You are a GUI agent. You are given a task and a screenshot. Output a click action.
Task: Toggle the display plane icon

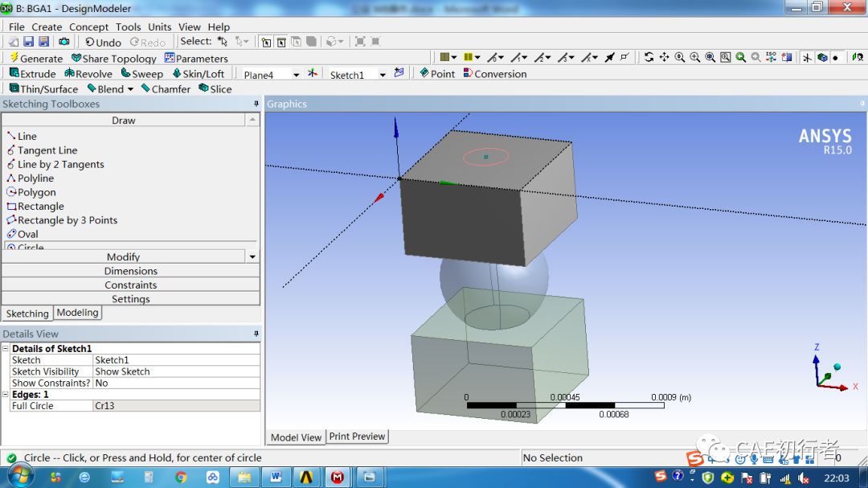click(x=807, y=57)
